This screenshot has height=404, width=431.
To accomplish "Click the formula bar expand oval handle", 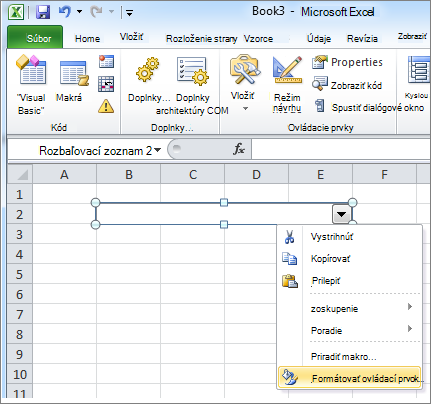I will point(177,149).
